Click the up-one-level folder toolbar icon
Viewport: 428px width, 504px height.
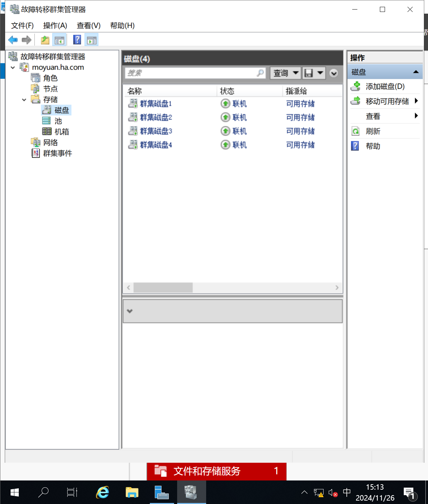(x=45, y=40)
